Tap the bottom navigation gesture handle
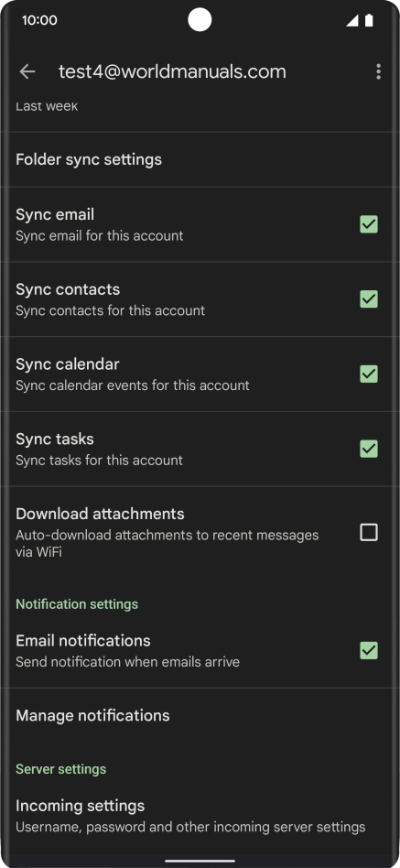400x868 pixels. coord(200,861)
